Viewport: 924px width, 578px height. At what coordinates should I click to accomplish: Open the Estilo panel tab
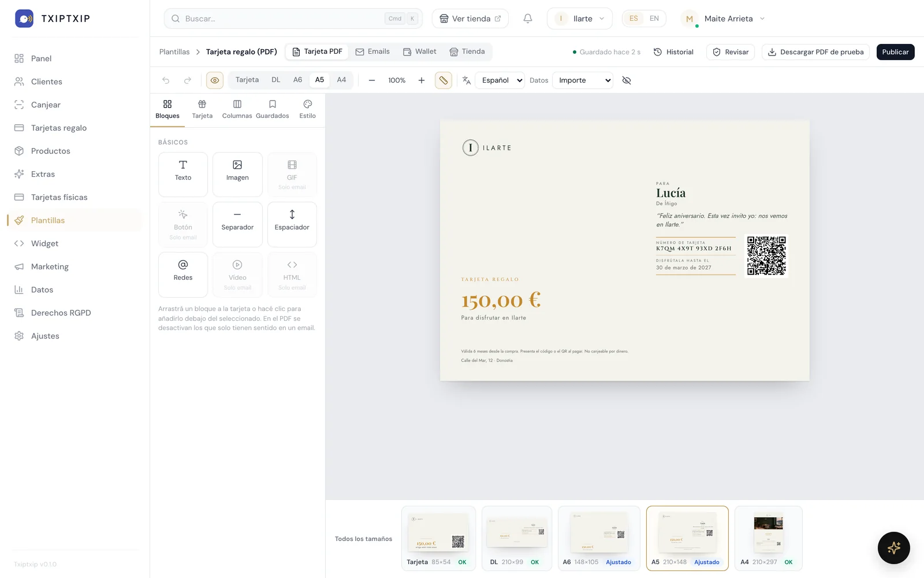pyautogui.click(x=308, y=109)
